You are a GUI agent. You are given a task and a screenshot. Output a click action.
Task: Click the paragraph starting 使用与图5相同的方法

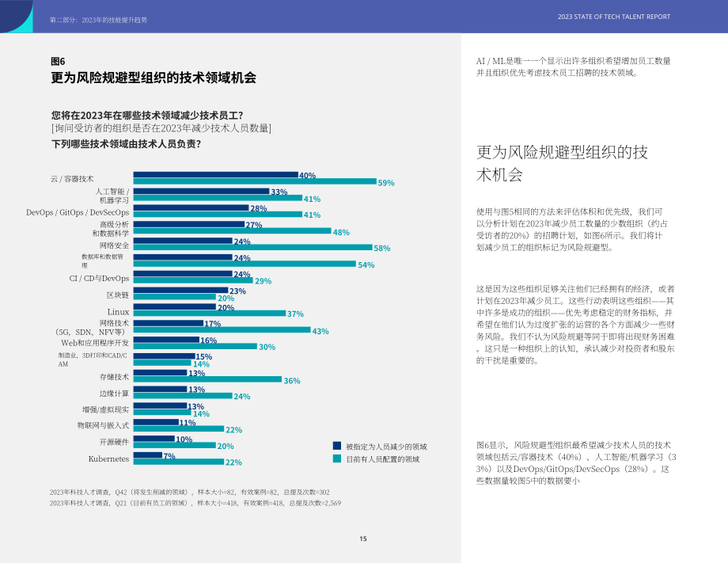point(572,230)
